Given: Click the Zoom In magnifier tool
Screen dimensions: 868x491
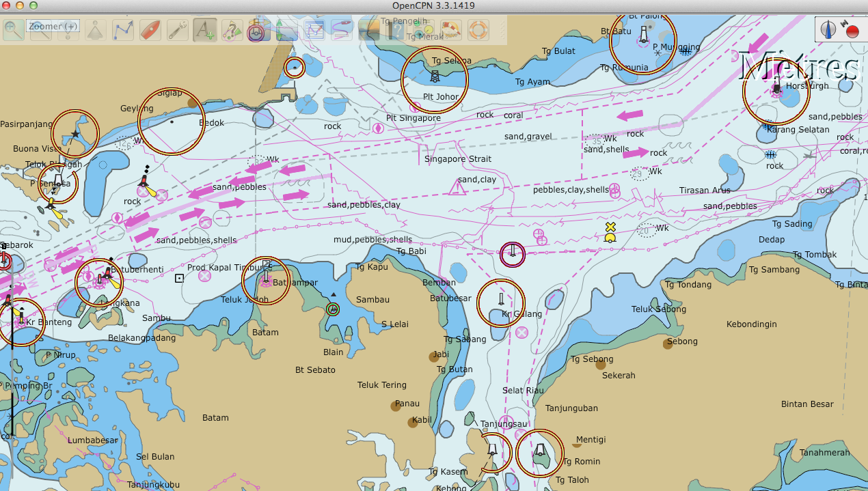Looking at the screenshot, I should (x=14, y=30).
